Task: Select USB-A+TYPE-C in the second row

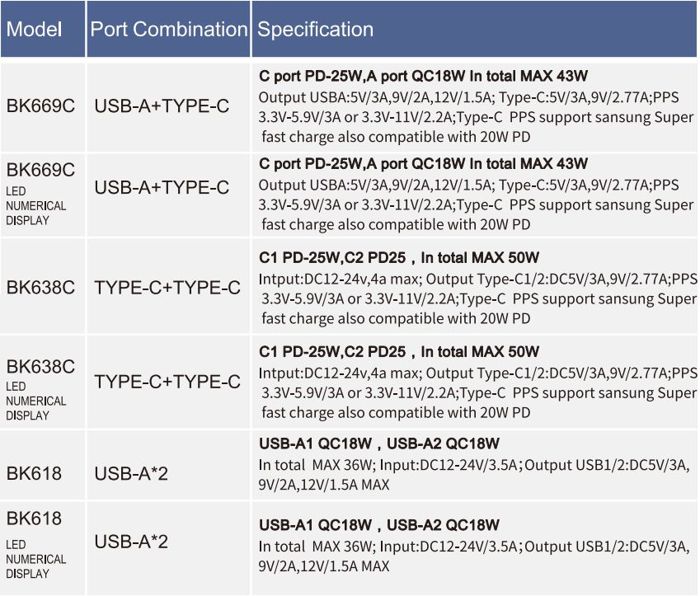Action: pos(162,188)
